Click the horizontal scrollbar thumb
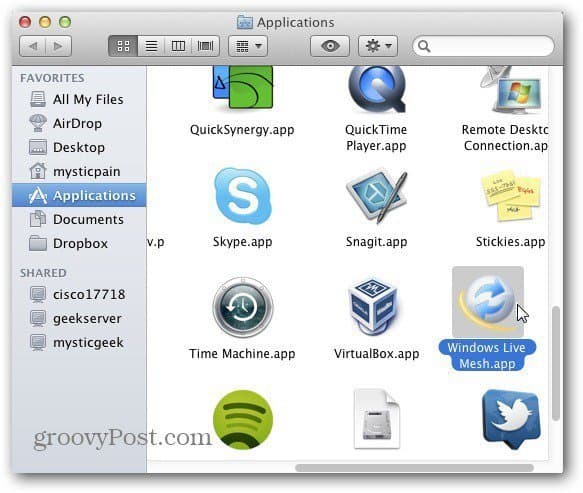The image size is (583, 493). click(415, 467)
